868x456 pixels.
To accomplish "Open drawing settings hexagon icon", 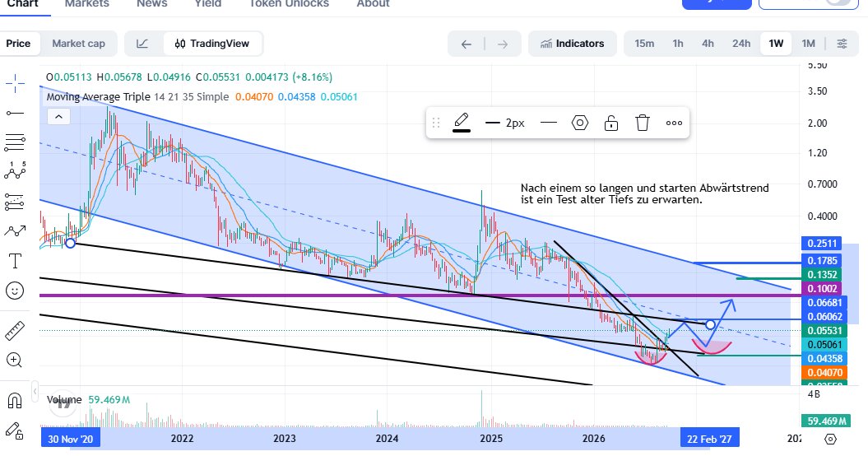I will pyautogui.click(x=579, y=123).
